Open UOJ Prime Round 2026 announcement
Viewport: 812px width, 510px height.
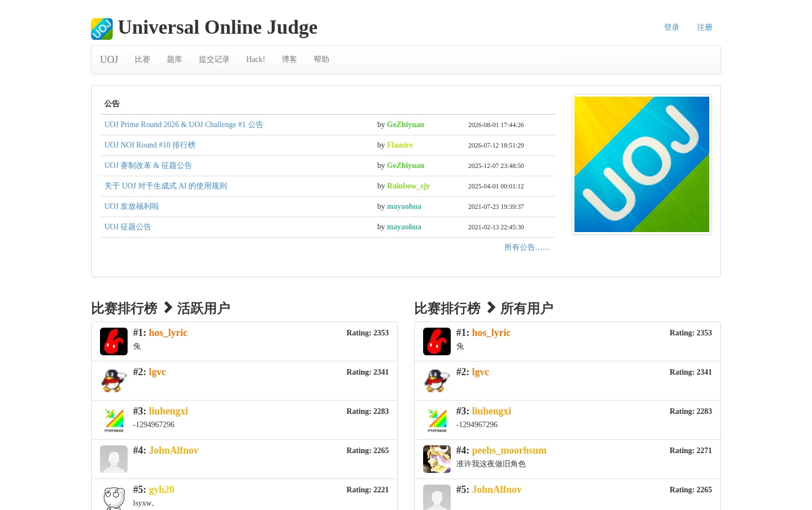[184, 124]
